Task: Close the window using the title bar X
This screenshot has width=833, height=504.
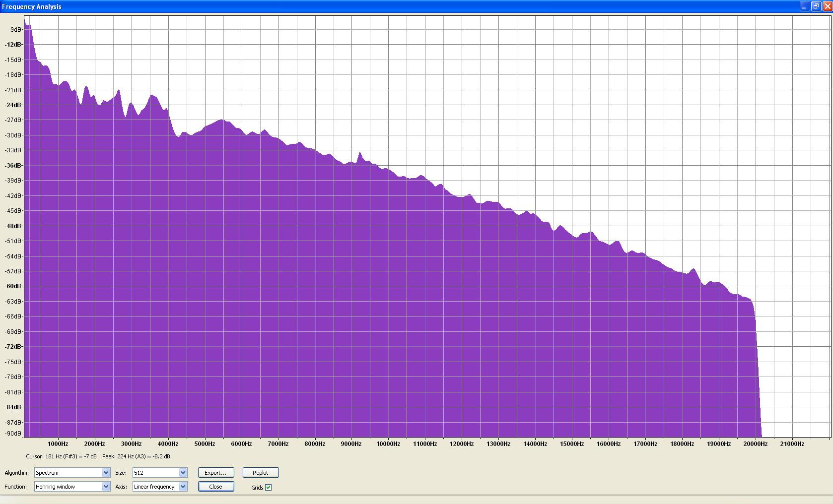Action: click(x=827, y=6)
